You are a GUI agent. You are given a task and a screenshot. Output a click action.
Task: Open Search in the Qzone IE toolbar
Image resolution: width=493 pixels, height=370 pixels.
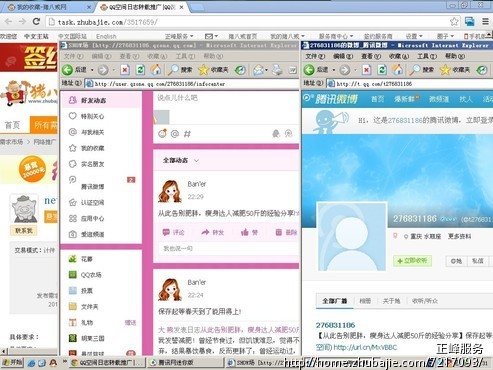(180, 70)
